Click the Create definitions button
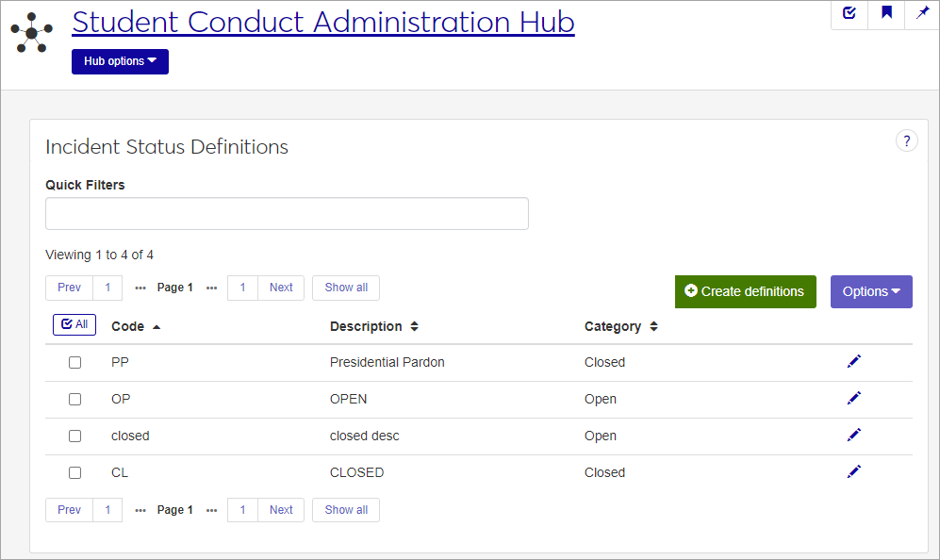The image size is (940, 560). coord(745,291)
